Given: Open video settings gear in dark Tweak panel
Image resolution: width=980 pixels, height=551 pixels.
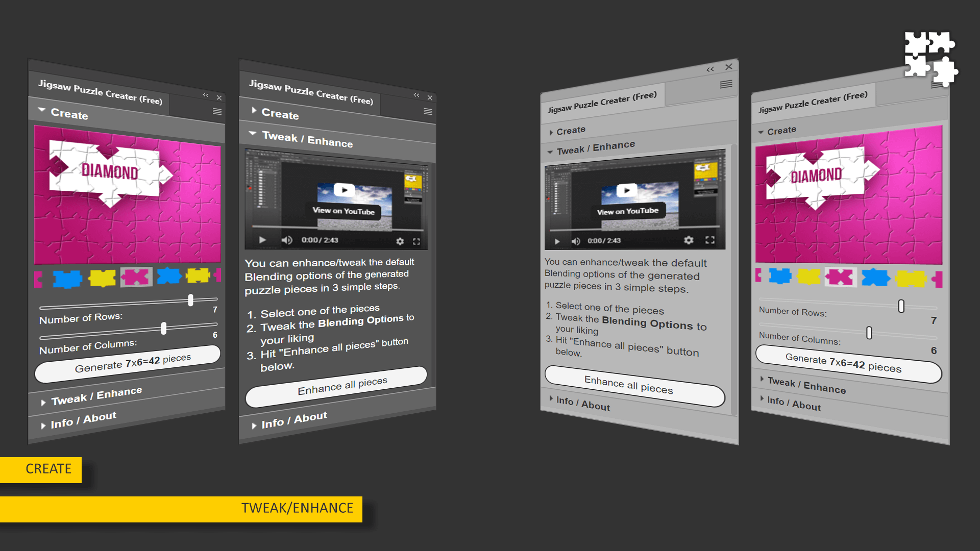Looking at the screenshot, I should pos(400,241).
